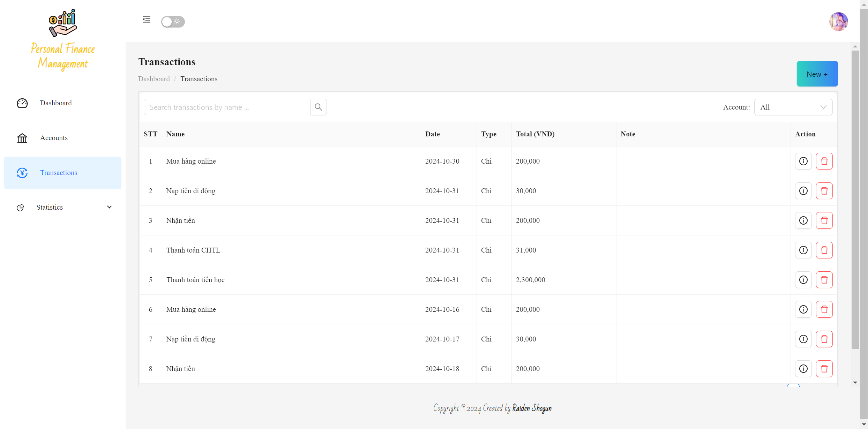Select the Transactions sidebar item
868x429 pixels.
point(59,173)
